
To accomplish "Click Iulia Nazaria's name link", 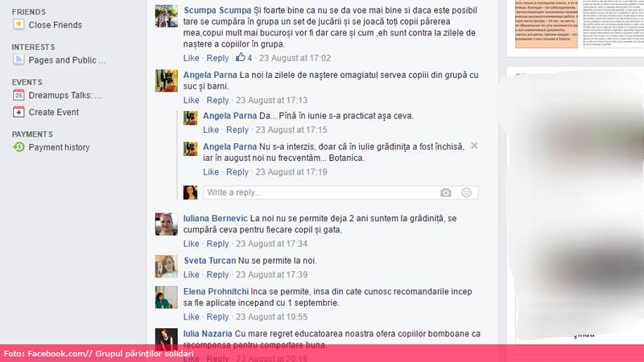I will click(208, 334).
